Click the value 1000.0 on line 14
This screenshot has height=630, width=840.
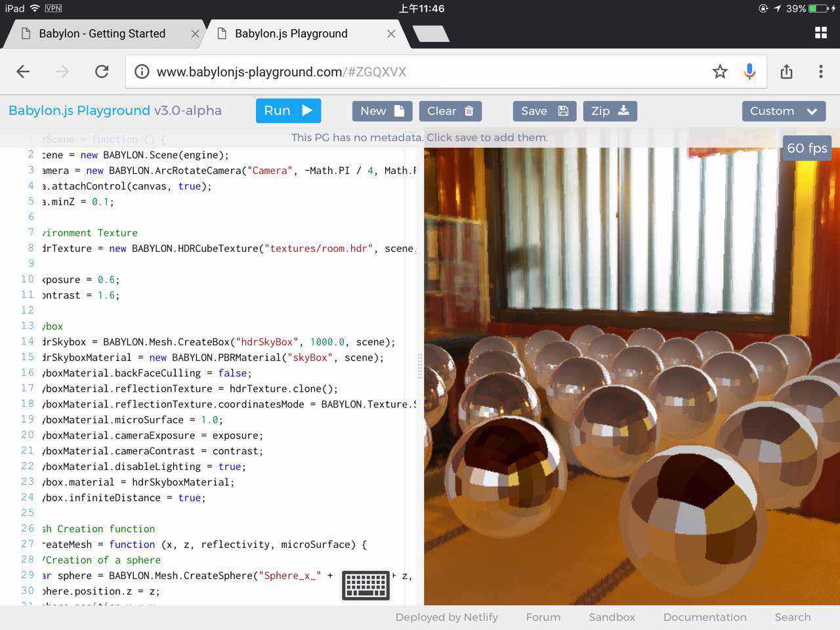327,342
